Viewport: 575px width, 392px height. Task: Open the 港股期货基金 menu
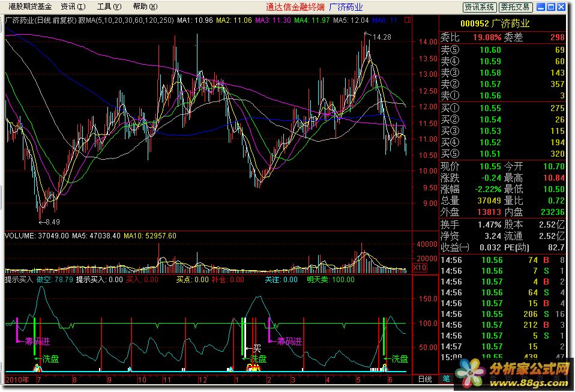coord(30,7)
